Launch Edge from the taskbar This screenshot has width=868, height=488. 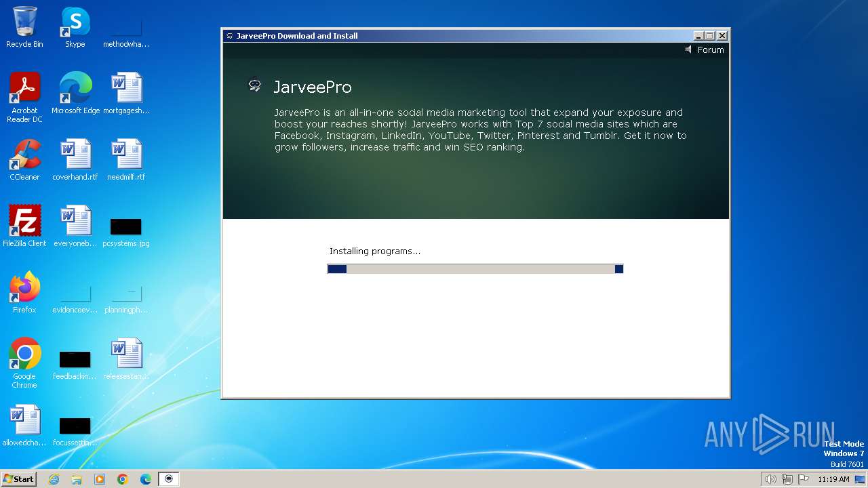pos(146,479)
